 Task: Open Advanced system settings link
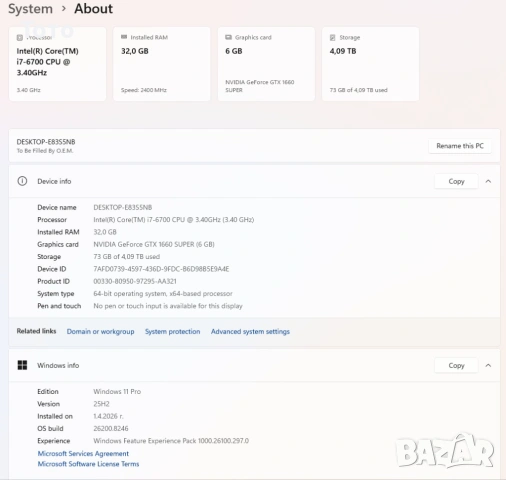coord(250,332)
